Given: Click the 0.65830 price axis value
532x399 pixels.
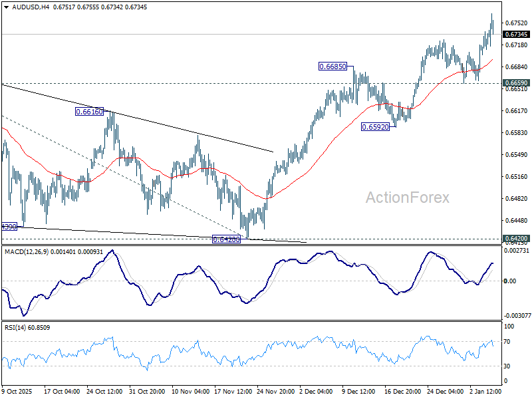Looking at the screenshot, I should pyautogui.click(x=517, y=132).
